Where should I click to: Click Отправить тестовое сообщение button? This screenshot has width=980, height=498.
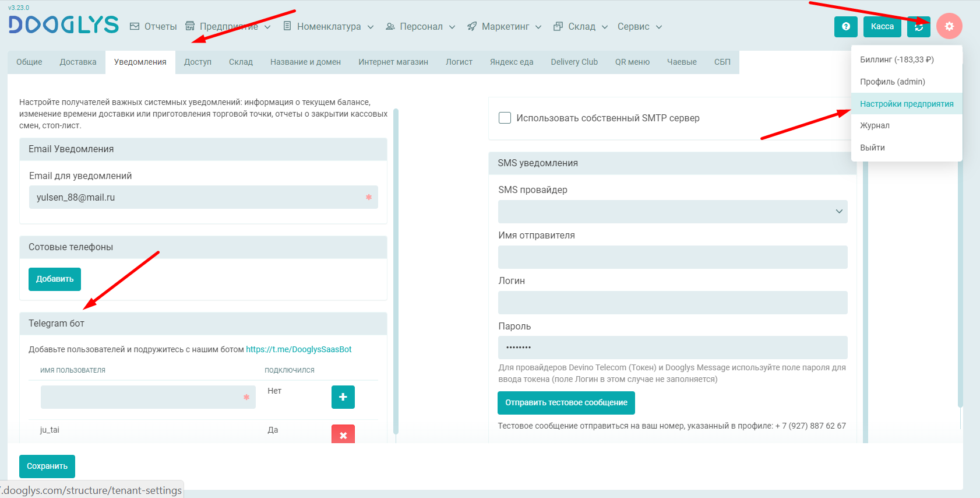click(x=566, y=403)
